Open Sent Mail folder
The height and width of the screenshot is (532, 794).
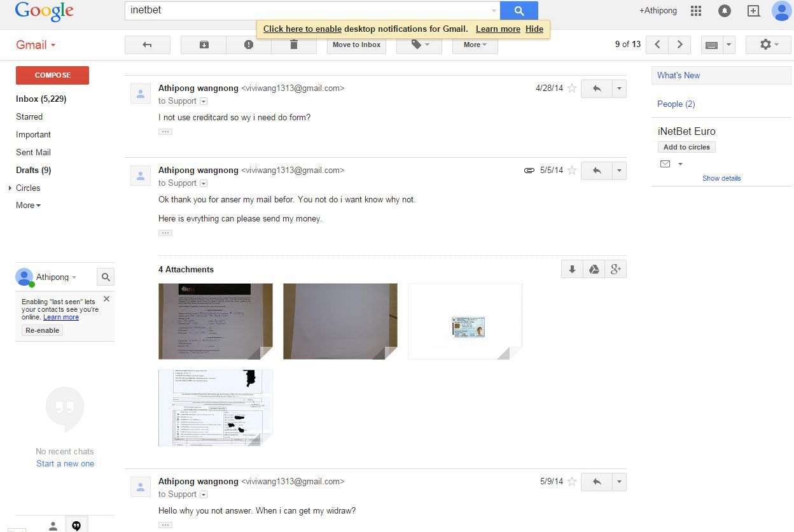click(33, 152)
